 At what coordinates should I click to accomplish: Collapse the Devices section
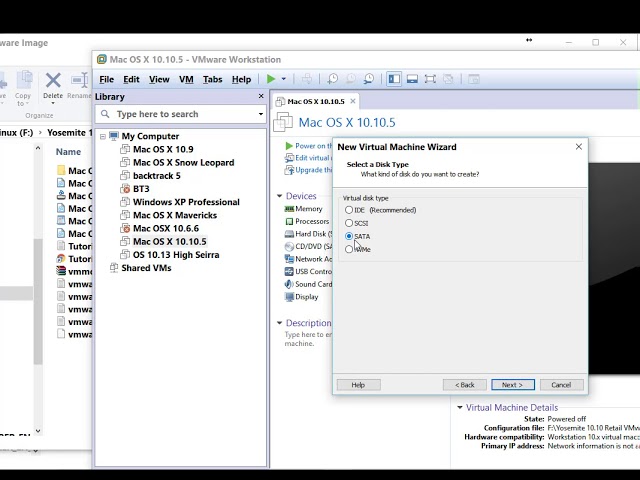(280, 196)
